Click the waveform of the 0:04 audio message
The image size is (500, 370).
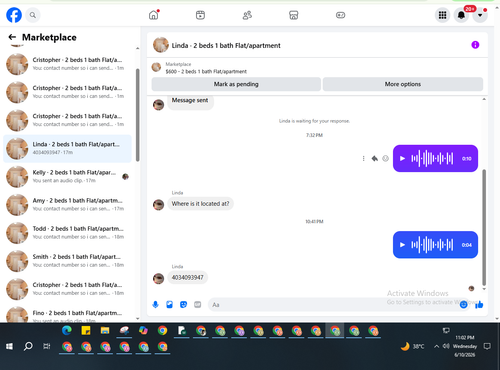point(432,245)
